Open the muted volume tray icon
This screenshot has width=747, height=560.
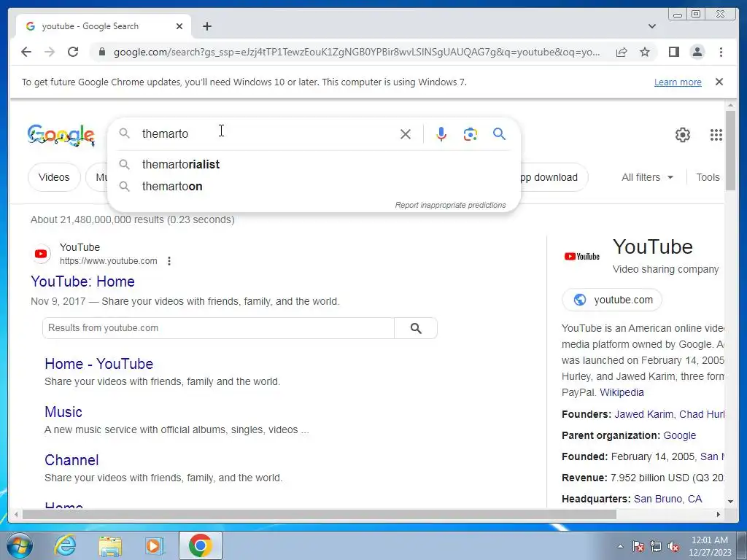pos(673,546)
